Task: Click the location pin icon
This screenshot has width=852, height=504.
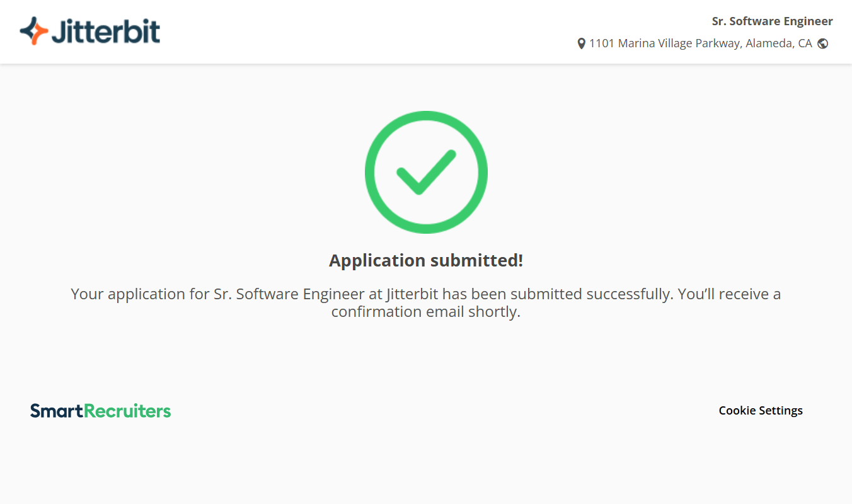Action: click(x=581, y=43)
